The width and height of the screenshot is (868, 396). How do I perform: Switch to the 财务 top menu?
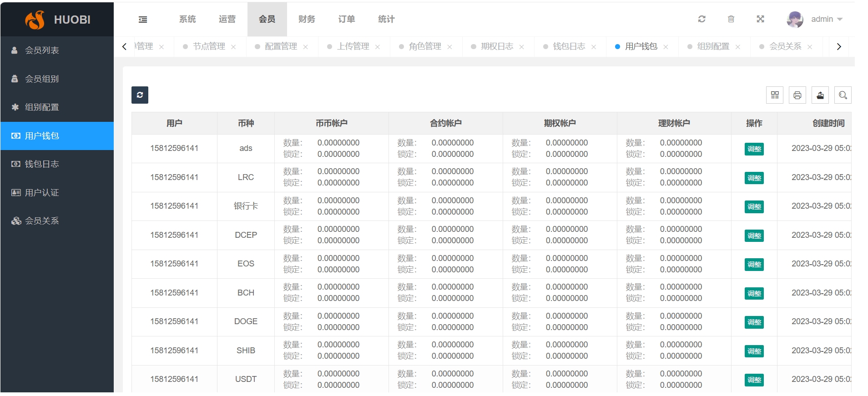click(307, 19)
